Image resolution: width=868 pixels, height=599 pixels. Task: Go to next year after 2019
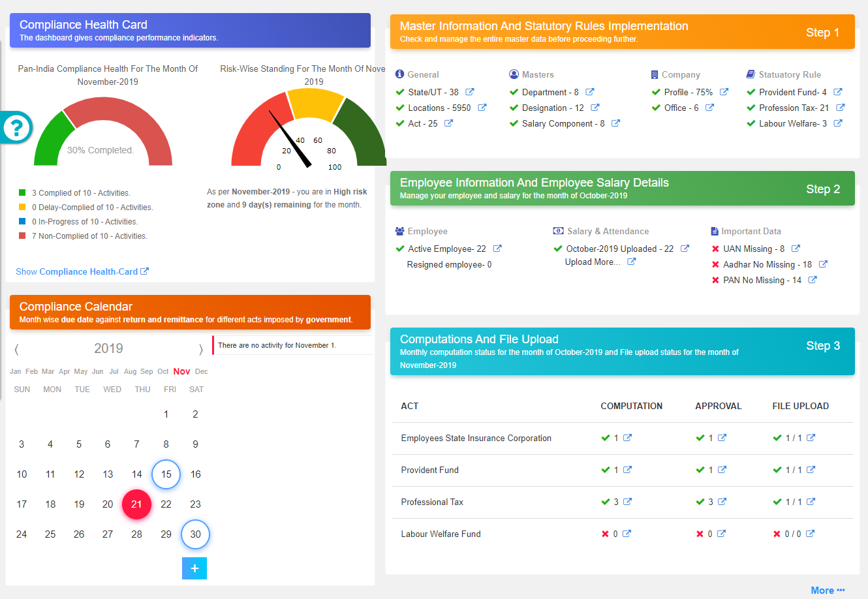pos(201,349)
